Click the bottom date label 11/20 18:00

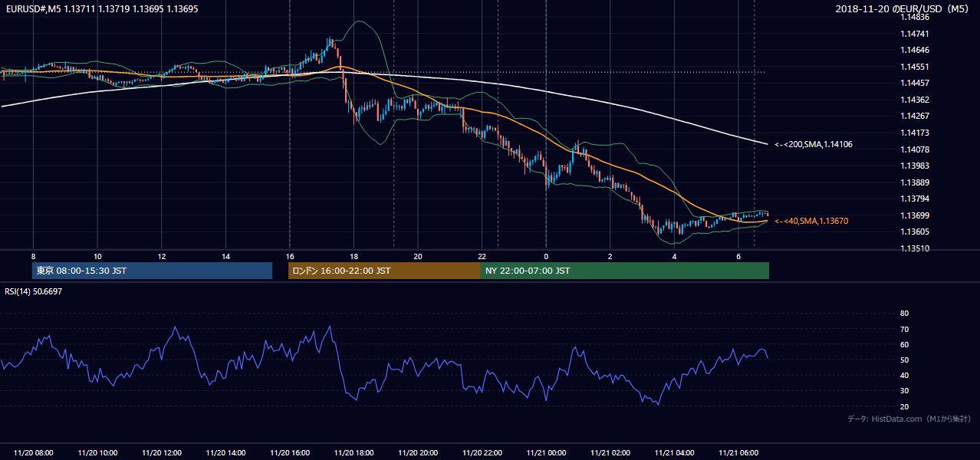click(354, 453)
